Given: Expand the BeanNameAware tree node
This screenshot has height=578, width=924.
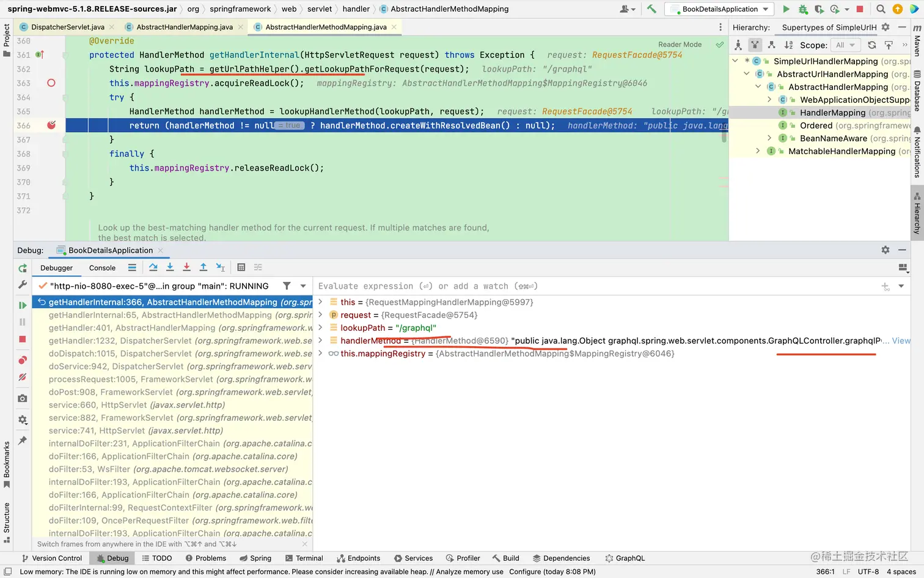Looking at the screenshot, I should [x=769, y=138].
